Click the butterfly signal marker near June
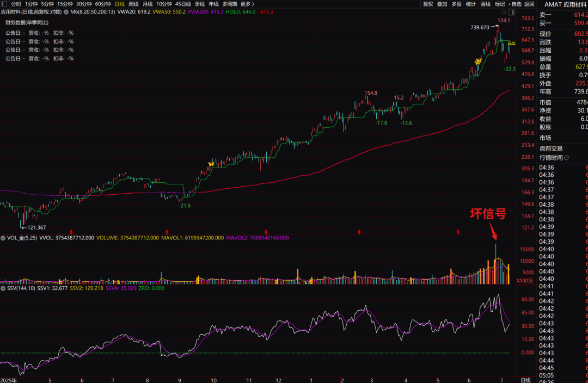The width and height of the screenshot is (588, 383). pyautogui.click(x=478, y=61)
